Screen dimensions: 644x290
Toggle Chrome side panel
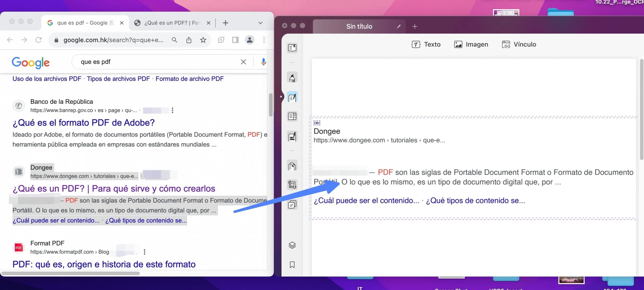[x=235, y=40]
